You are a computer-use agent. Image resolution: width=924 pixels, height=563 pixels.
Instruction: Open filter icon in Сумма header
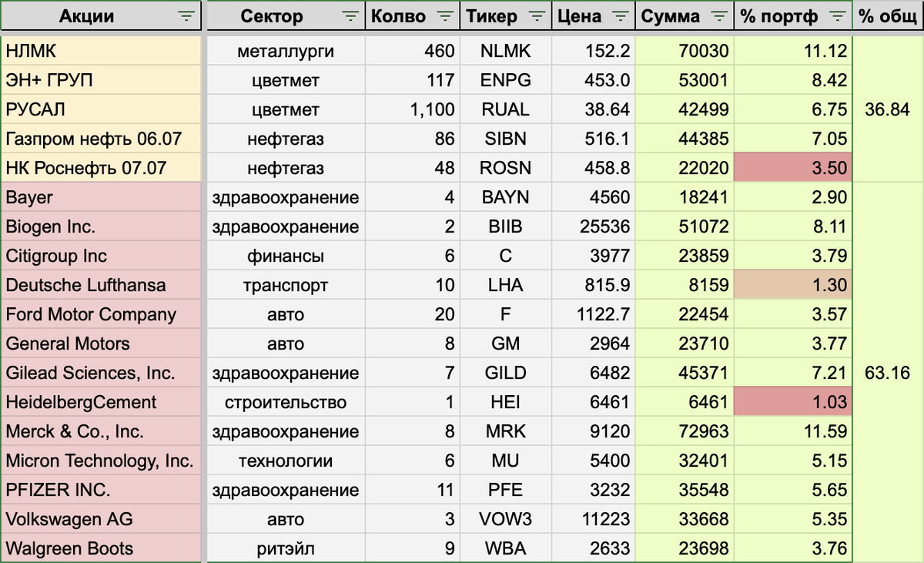(x=718, y=15)
